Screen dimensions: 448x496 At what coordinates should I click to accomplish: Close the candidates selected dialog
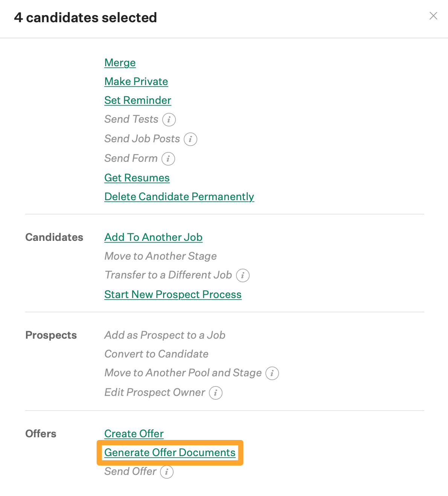(433, 16)
